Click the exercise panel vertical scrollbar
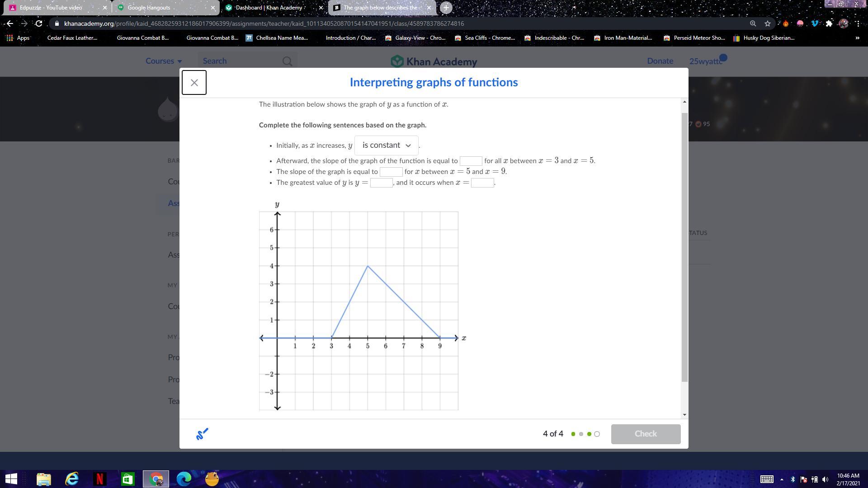Viewport: 868px width, 488px height. coord(684,246)
